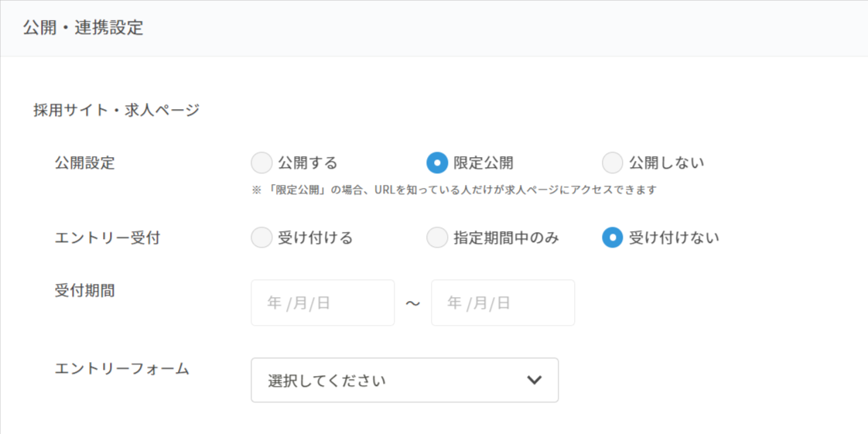Image resolution: width=868 pixels, height=434 pixels.
Task: Select the 月 segment in the start date
Action: point(299,303)
